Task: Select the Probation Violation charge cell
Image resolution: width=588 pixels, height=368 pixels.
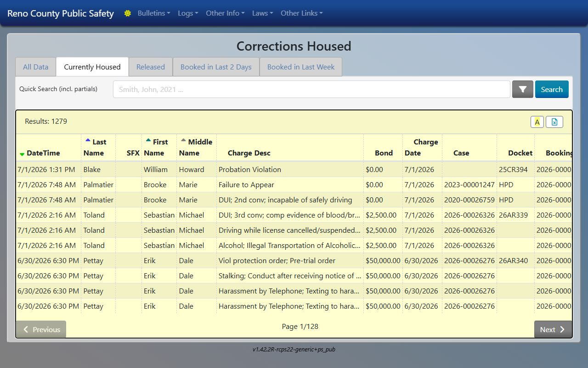Action: (x=290, y=169)
